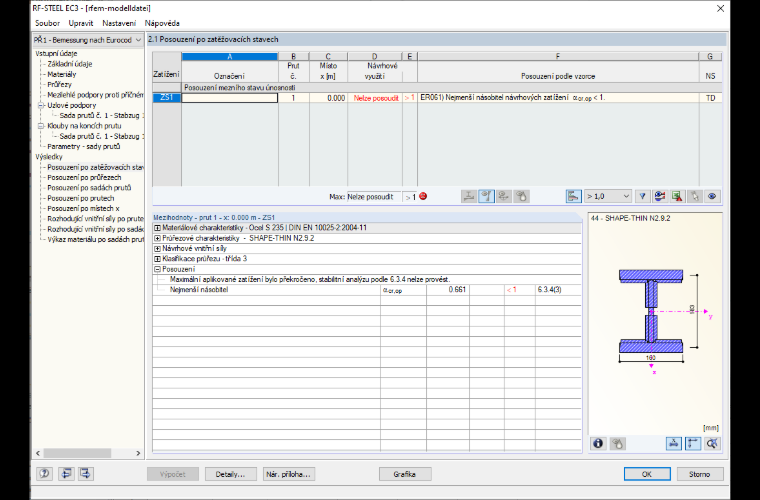Click the red 'Nelze posoudit' table cell
Viewport: 760px width, 500px height.
click(375, 98)
